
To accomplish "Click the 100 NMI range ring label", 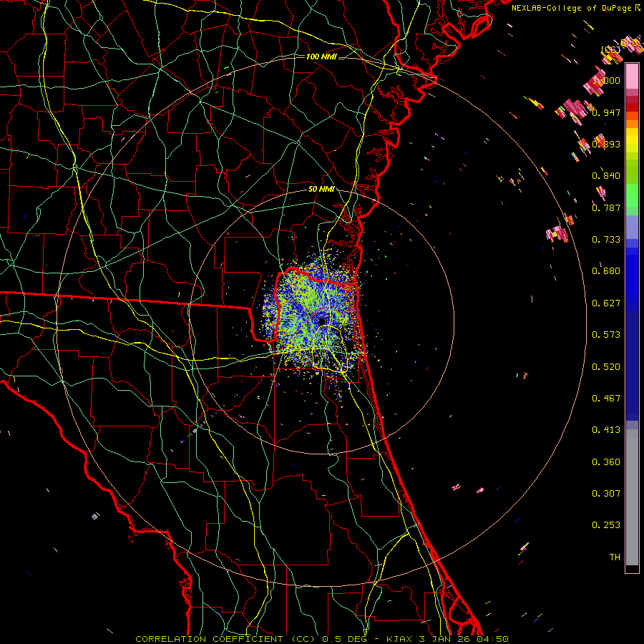I will [x=321, y=57].
